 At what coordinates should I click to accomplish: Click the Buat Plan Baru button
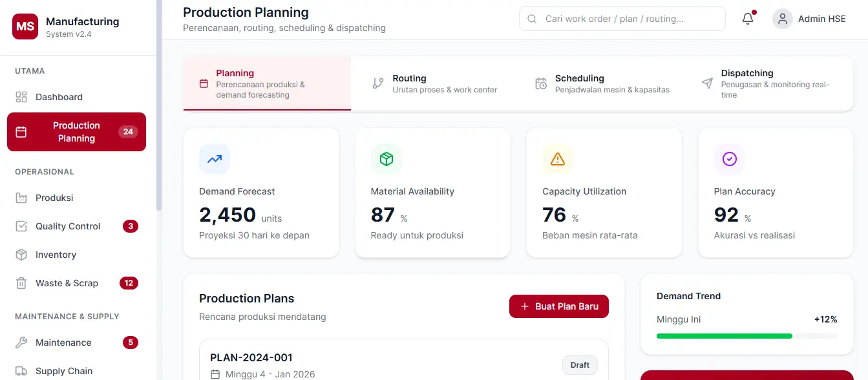(x=558, y=306)
